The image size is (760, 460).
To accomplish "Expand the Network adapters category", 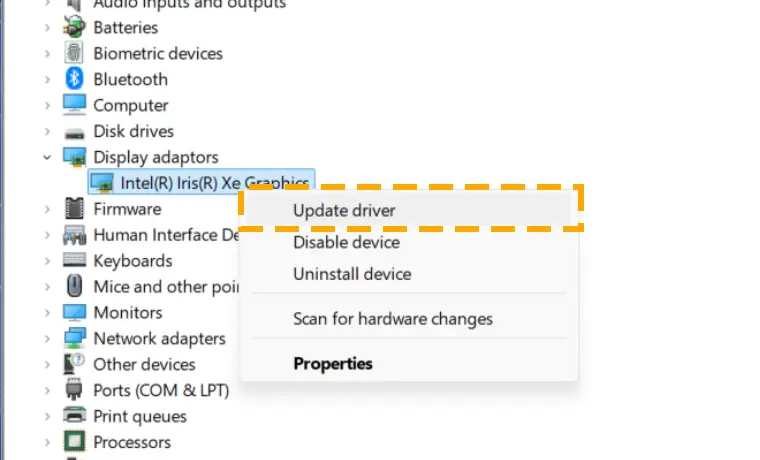I will pyautogui.click(x=47, y=338).
